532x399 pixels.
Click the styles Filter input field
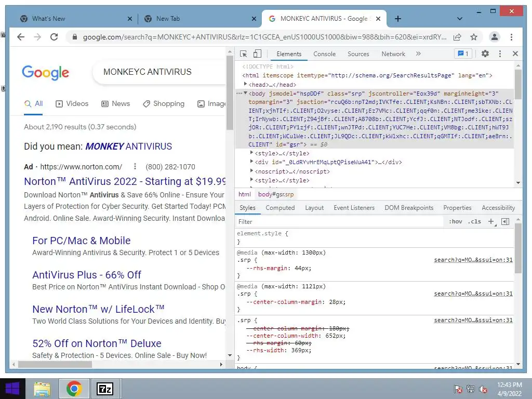point(340,221)
